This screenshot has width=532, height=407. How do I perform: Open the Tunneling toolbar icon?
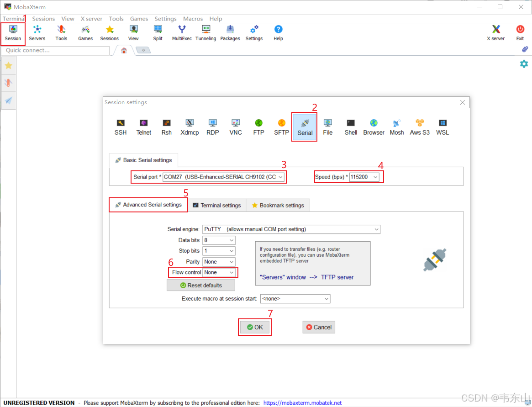[206, 33]
